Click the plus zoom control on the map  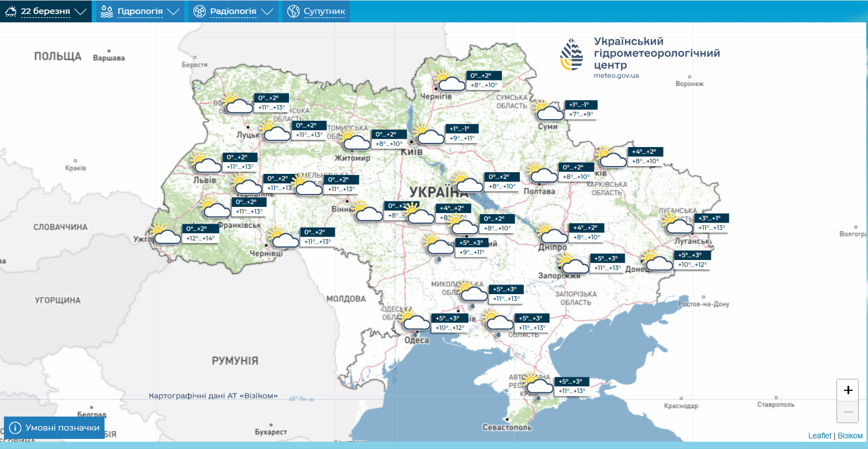point(848,390)
